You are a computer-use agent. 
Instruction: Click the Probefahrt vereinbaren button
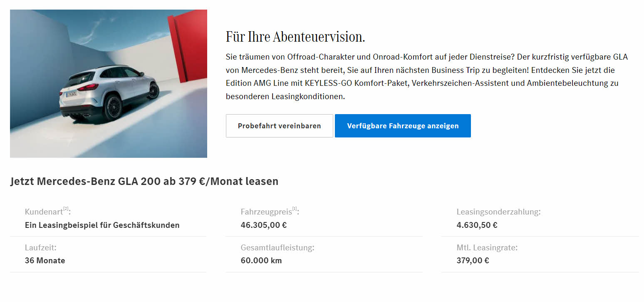click(x=279, y=126)
